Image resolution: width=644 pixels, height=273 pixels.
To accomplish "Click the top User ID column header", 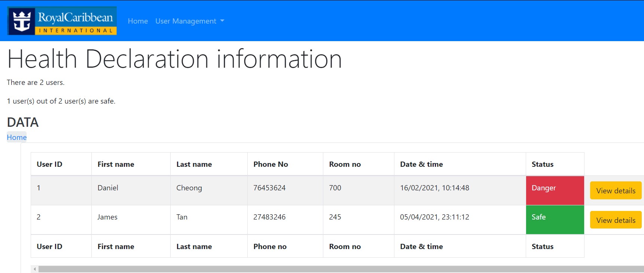I will coord(49,164).
